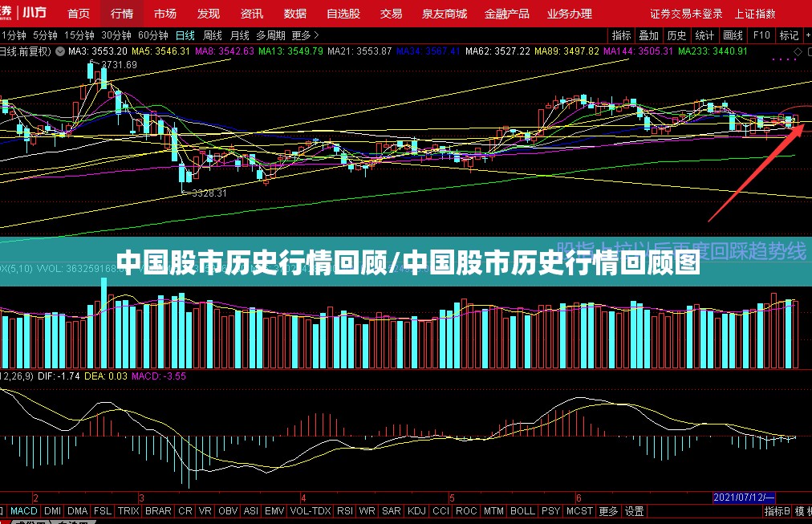Open the 资讯 news section

(252, 14)
